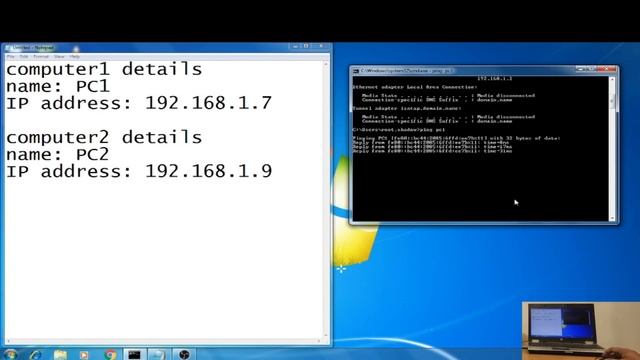
Task: Click the 'IP address: 192.168.1.7' line
Action: [139, 103]
